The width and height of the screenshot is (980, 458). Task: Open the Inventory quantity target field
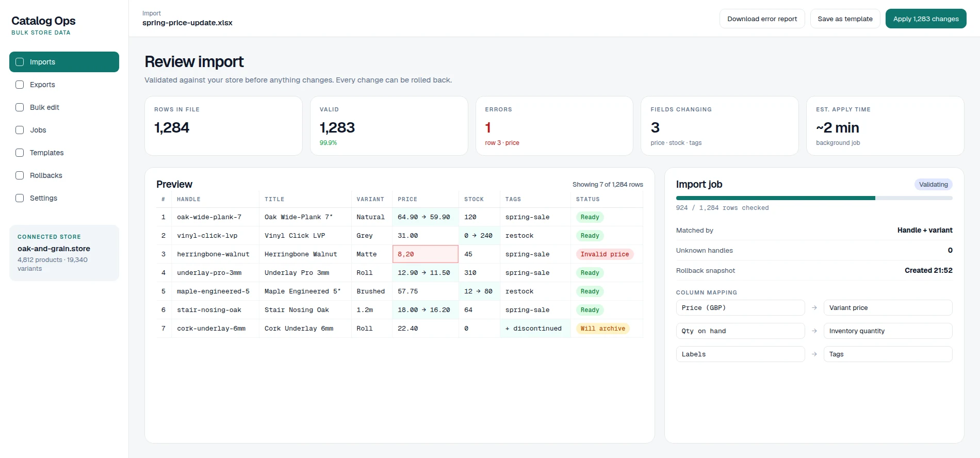tap(888, 331)
